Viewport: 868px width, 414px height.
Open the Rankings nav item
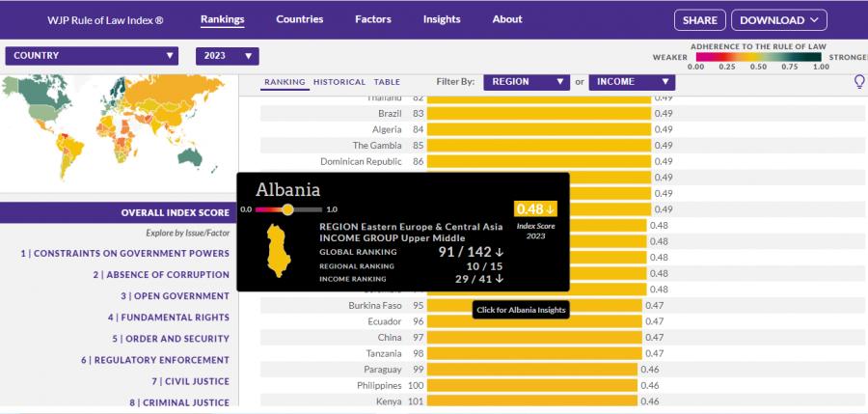(x=223, y=19)
